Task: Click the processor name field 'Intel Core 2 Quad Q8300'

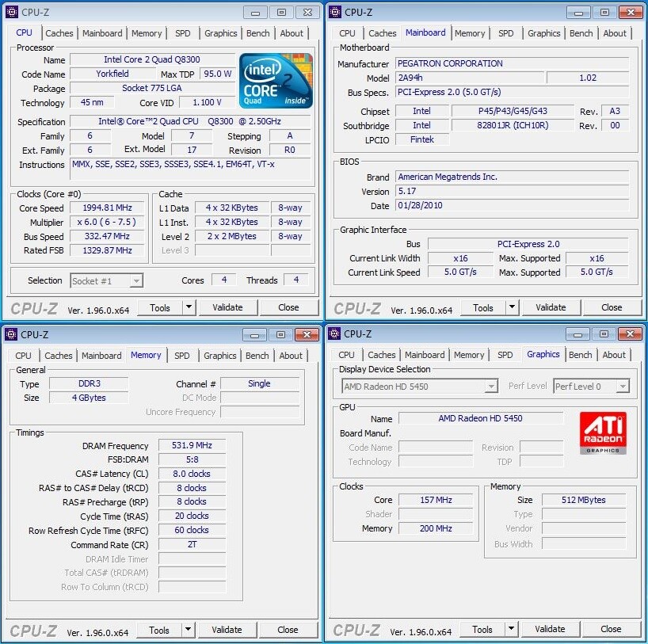Action: tap(152, 59)
